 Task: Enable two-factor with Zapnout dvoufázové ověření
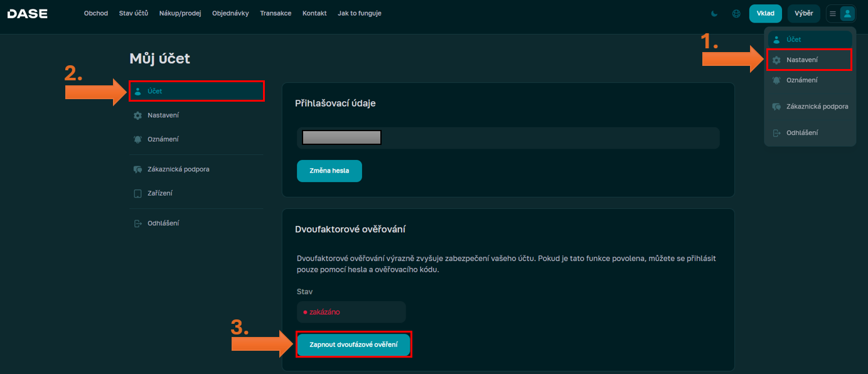[x=353, y=345]
